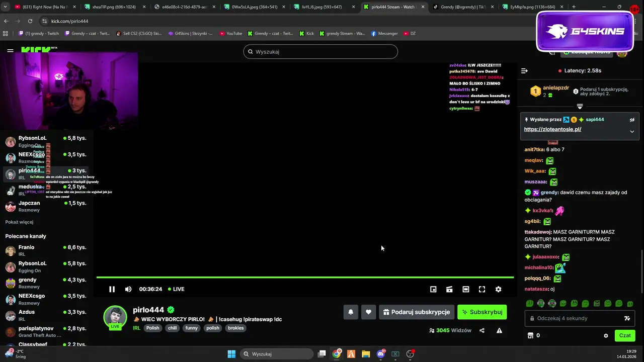Click the IRL category link
Screen dimensions: 644x362
136,328
